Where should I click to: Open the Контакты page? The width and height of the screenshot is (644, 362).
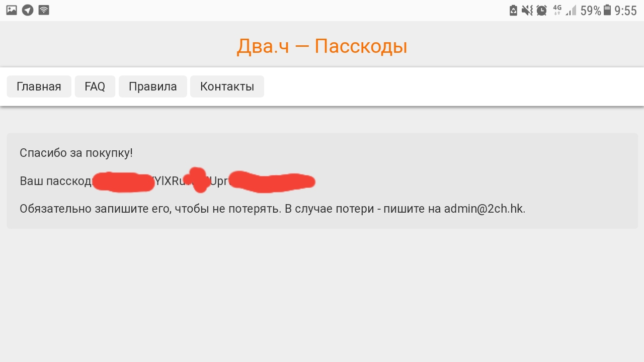pos(227,86)
